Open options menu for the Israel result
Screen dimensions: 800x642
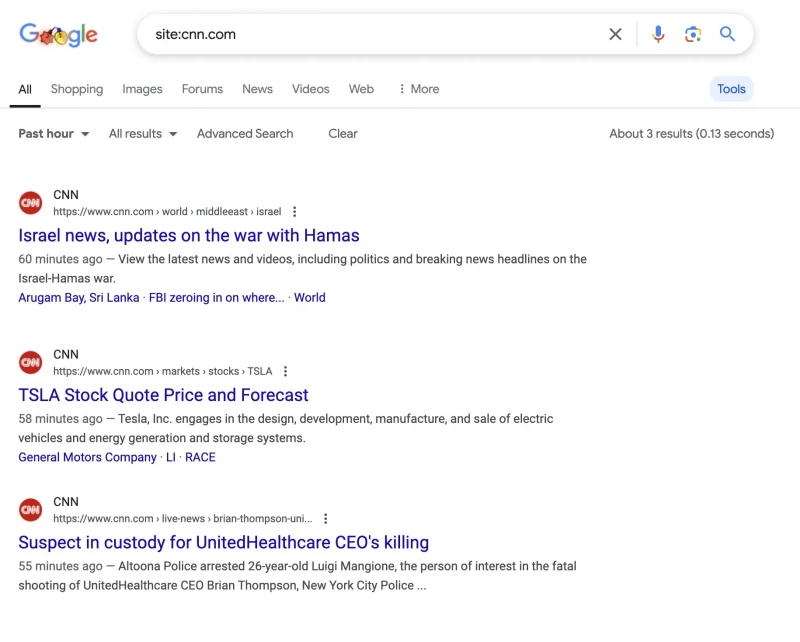click(294, 211)
